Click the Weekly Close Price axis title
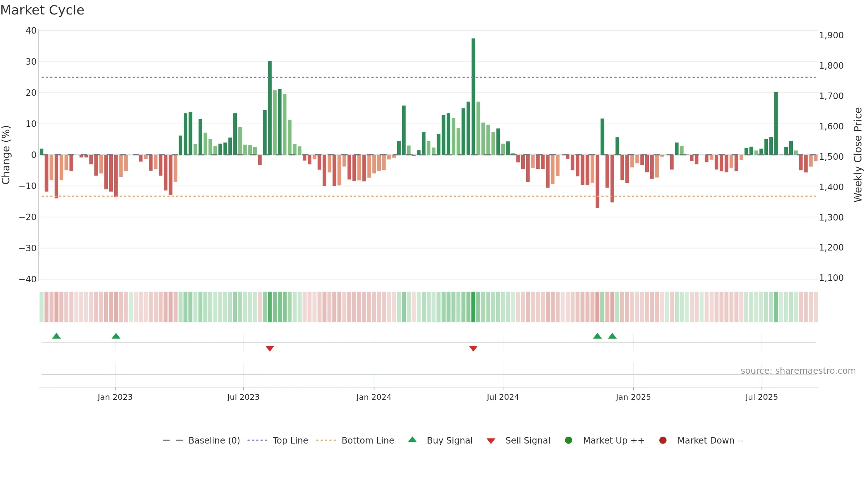 [x=858, y=155]
